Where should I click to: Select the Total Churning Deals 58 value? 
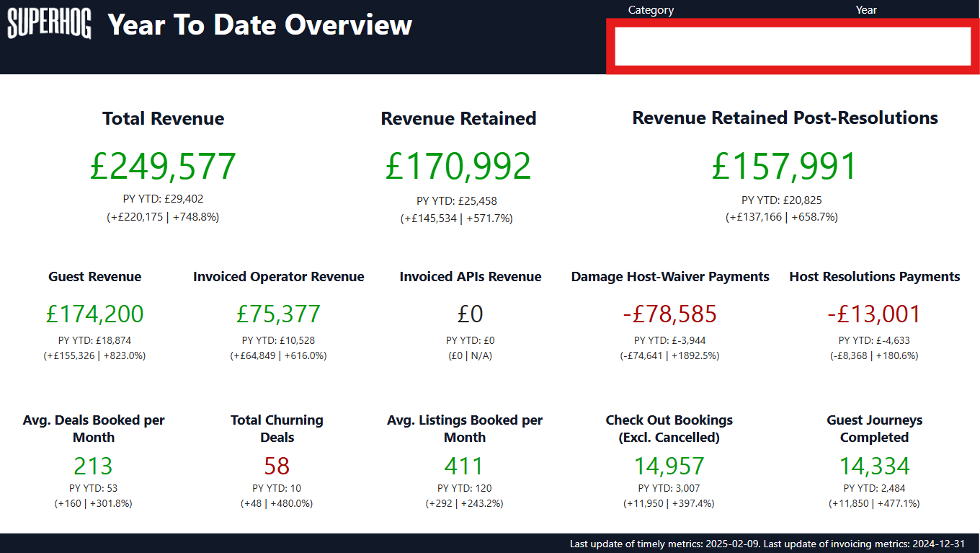coord(277,466)
